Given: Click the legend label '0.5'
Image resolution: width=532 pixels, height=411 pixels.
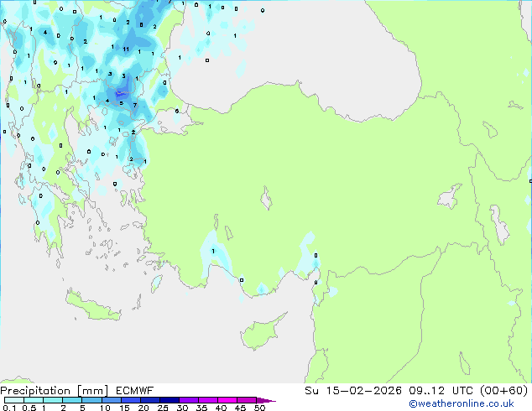Looking at the screenshot, I should [x=29, y=408].
